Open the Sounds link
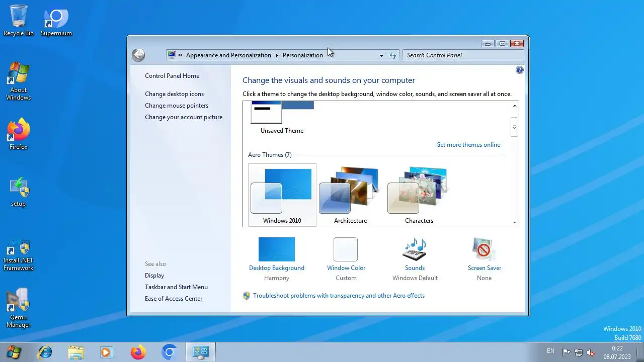Viewport: 644px width, 362px height. coord(415,268)
